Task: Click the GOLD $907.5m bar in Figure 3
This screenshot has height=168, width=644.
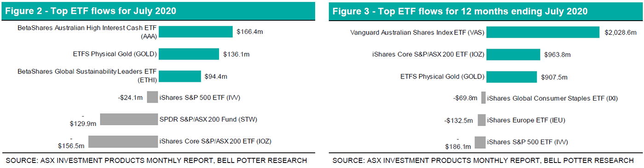Action: [x=512, y=77]
